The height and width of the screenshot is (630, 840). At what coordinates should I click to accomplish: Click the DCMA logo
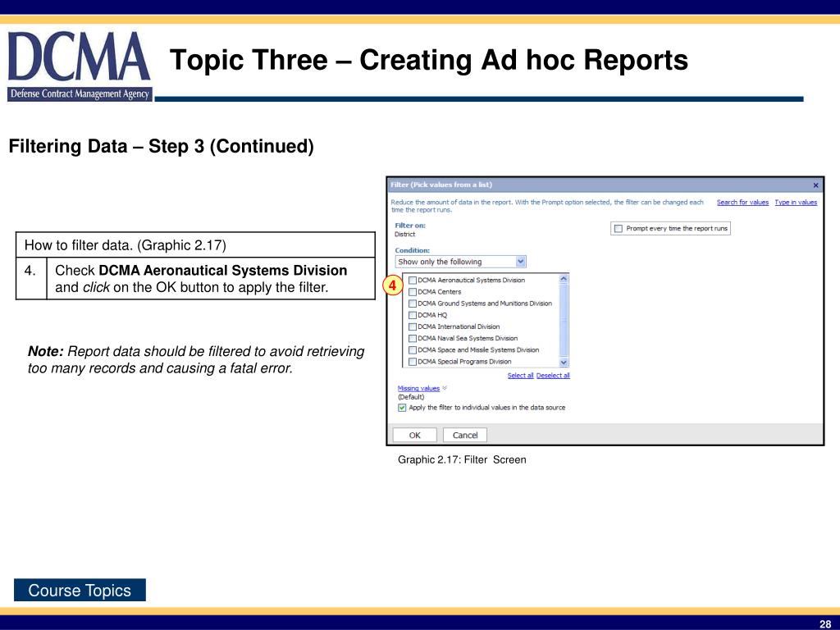pos(80,66)
